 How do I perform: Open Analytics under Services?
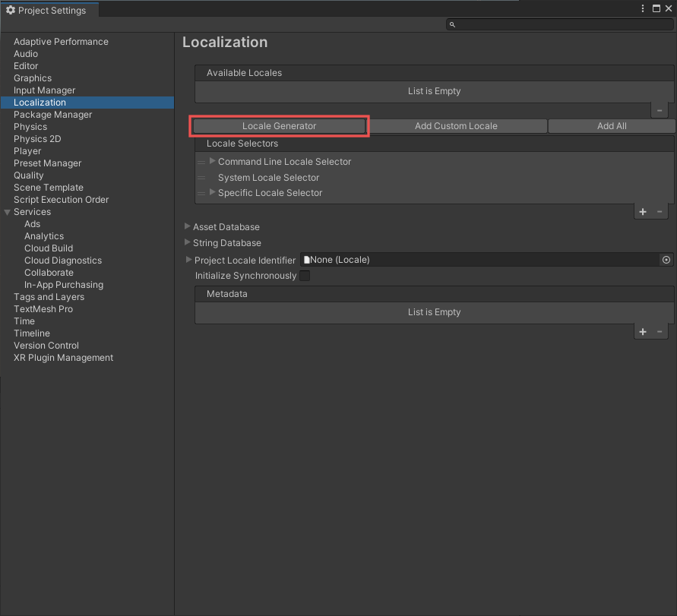click(43, 235)
